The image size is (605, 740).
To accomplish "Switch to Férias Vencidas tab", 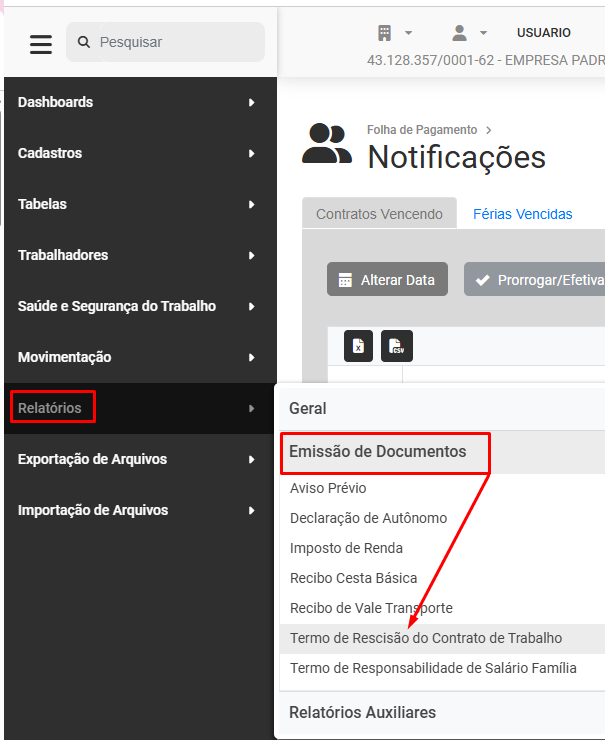I will click(522, 214).
